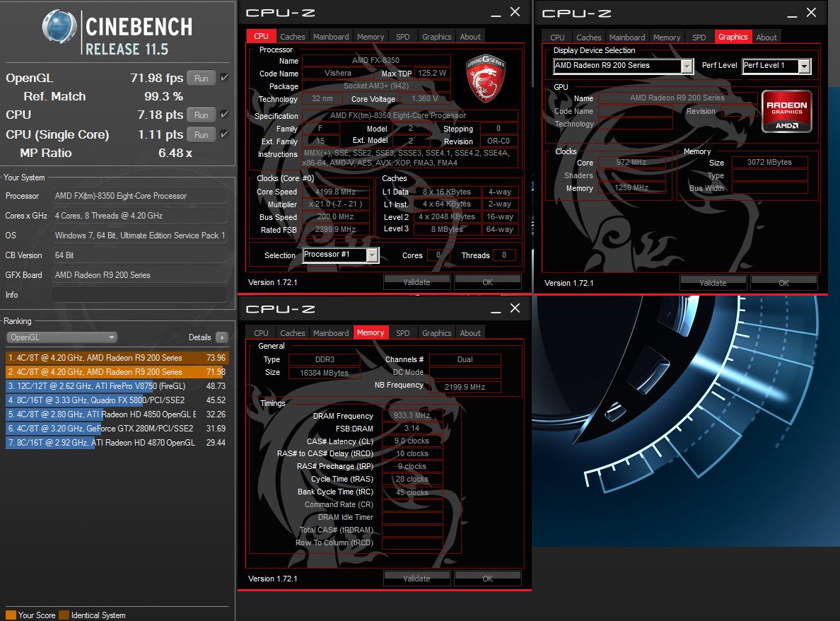Open Caches tab in Memory window
The width and height of the screenshot is (840, 621).
click(x=293, y=332)
